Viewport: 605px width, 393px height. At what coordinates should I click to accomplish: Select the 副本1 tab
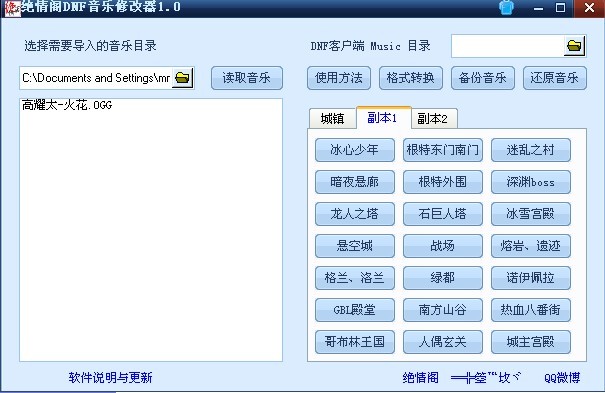click(x=383, y=118)
